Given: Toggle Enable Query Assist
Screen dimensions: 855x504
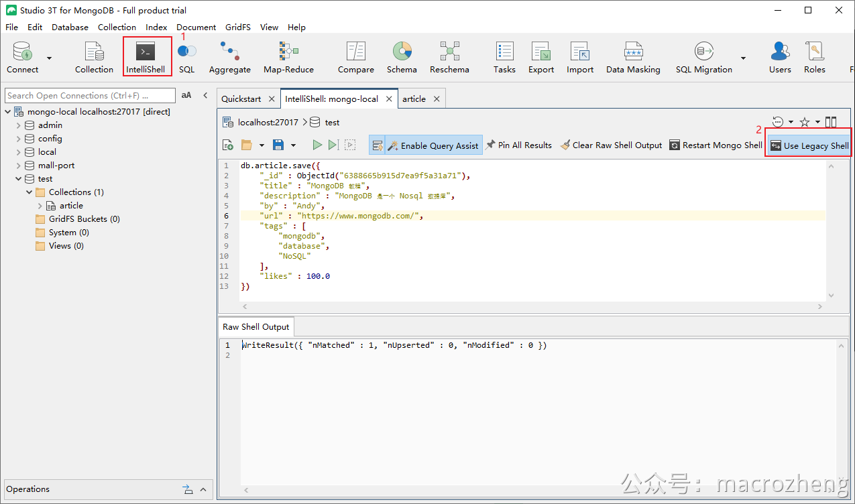Looking at the screenshot, I should pos(433,145).
